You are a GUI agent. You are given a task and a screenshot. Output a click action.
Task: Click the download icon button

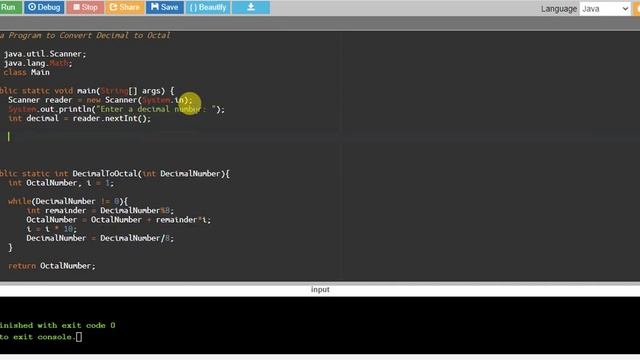point(251,7)
